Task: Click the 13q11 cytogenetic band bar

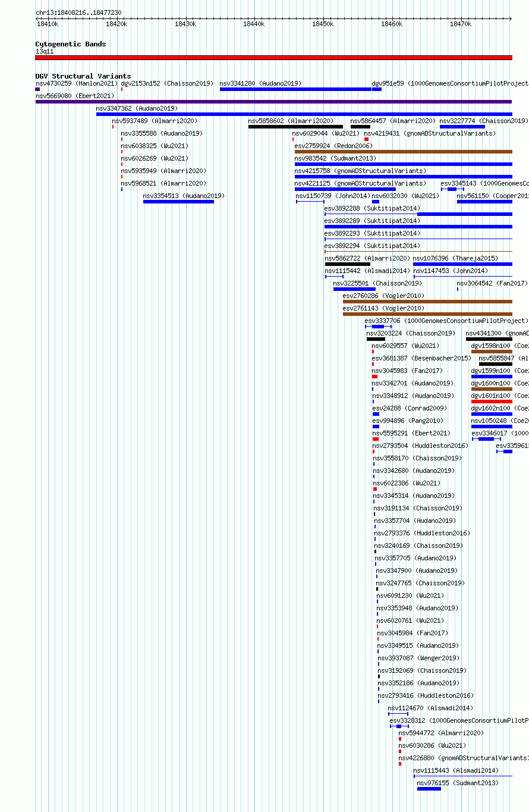Action: tap(273, 58)
